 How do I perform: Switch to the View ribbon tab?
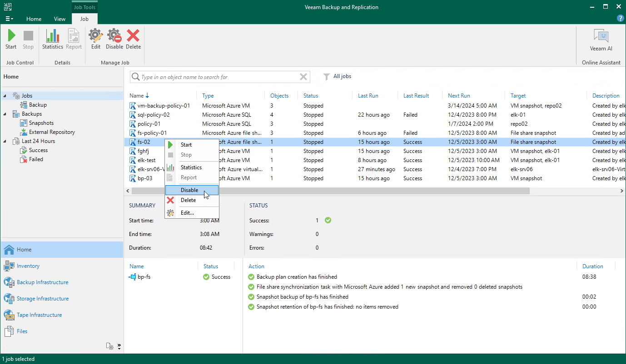pos(60,19)
